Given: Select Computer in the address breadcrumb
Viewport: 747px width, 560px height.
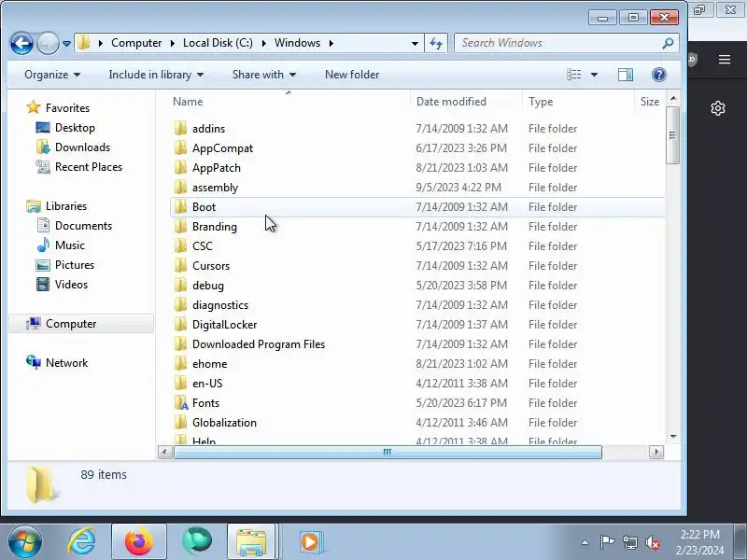Looking at the screenshot, I should 136,43.
